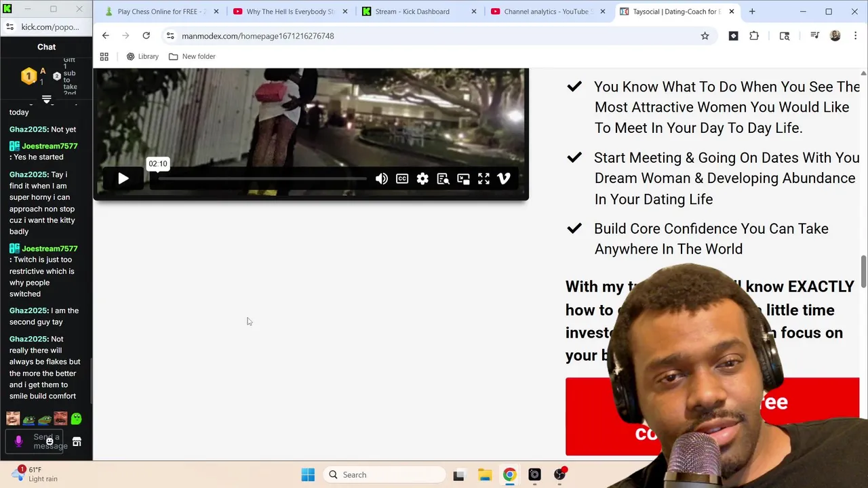Click Ghaz2025 in 'Not yet' message
This screenshot has width=868, height=488.
pyautogui.click(x=28, y=129)
